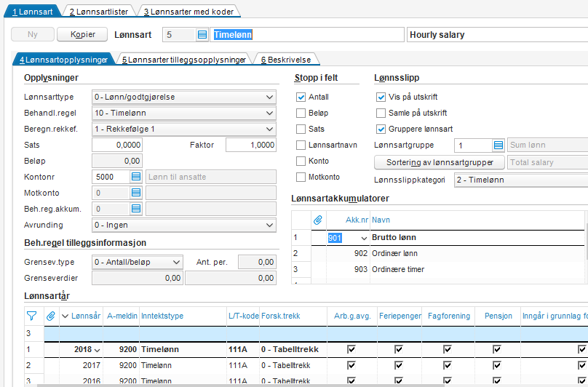The height and width of the screenshot is (387, 588).
Task: Click Sortering av lønnsartgrupper button
Action: [x=440, y=162]
